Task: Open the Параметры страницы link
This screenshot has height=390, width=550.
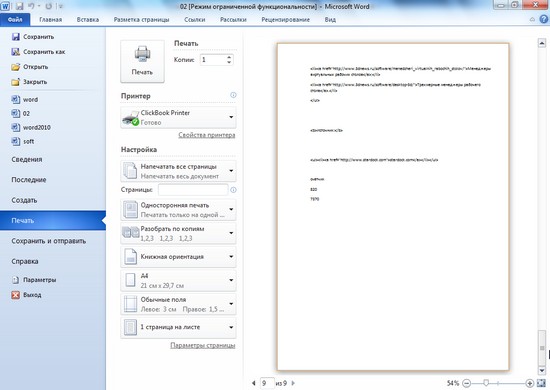Action: pos(203,345)
